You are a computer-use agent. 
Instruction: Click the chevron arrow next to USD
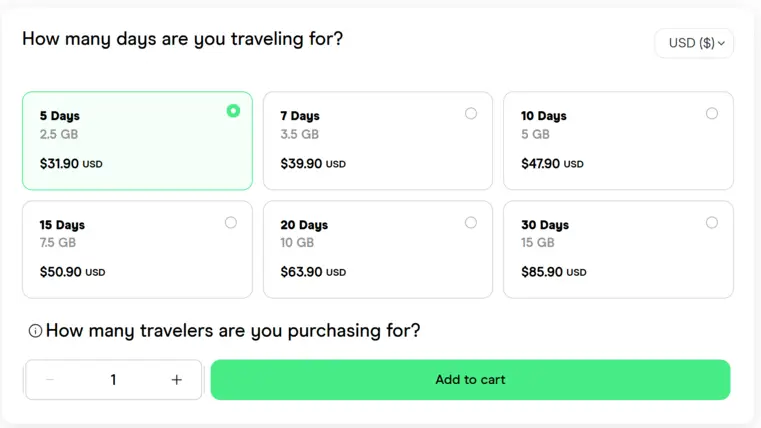tap(722, 43)
